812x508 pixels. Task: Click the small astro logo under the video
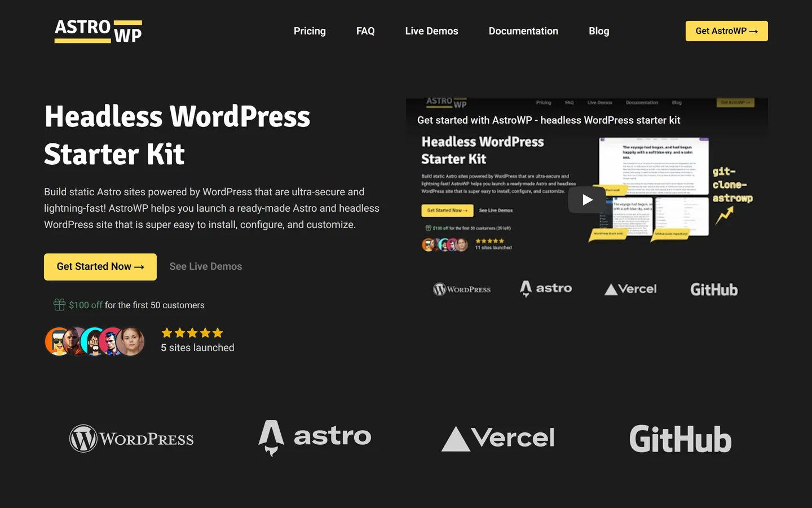click(546, 288)
